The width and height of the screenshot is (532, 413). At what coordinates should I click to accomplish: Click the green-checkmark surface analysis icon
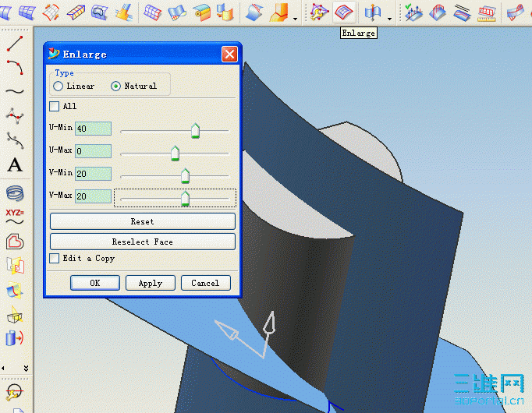click(413, 12)
